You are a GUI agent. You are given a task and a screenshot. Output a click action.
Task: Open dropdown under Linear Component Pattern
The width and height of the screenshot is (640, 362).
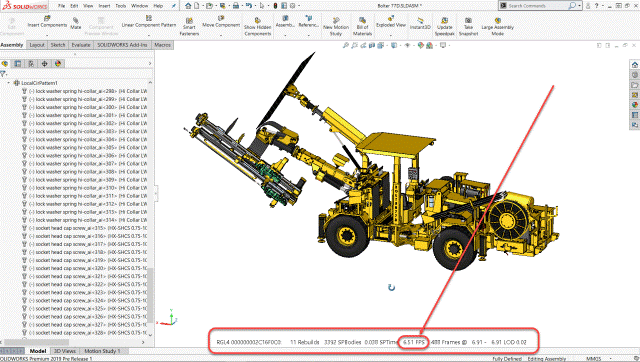[x=149, y=35]
